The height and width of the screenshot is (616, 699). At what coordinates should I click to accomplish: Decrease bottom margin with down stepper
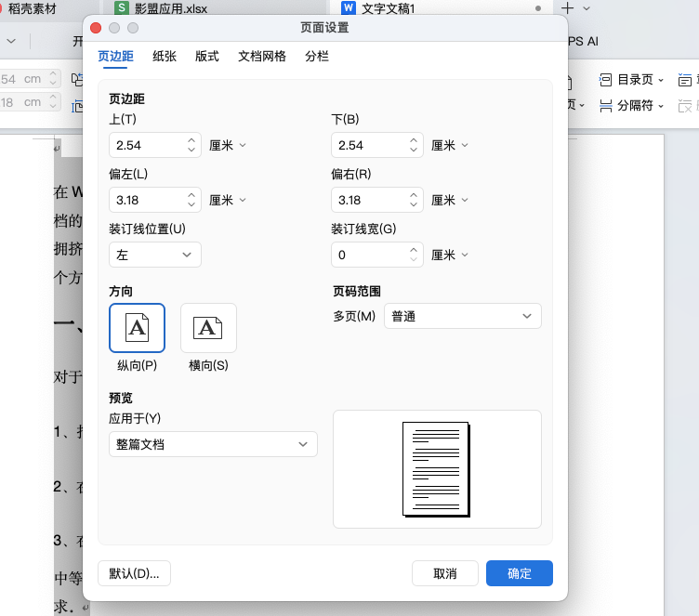(414, 151)
